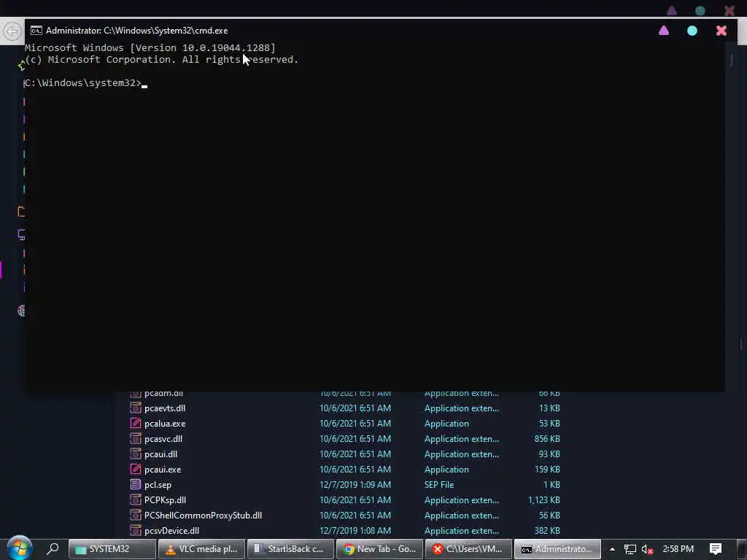Click the pcaui.dll file icon
Viewport: 747px width, 560px height.
(136, 454)
